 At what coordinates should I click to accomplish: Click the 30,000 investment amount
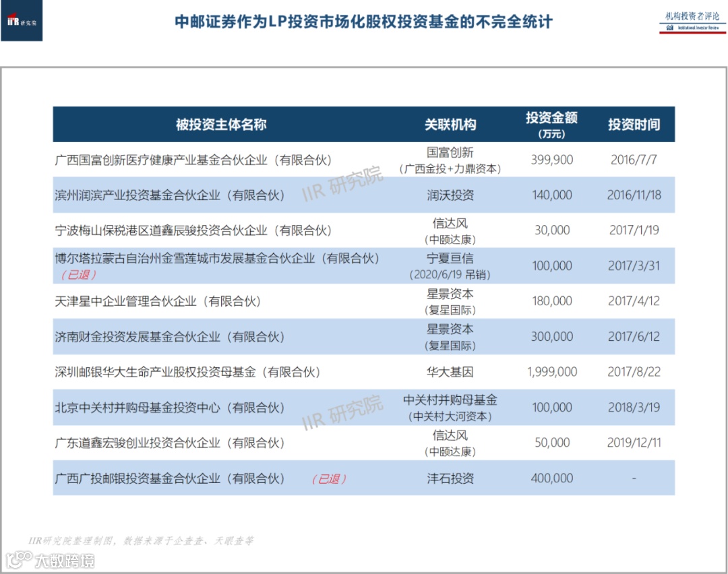click(x=552, y=230)
